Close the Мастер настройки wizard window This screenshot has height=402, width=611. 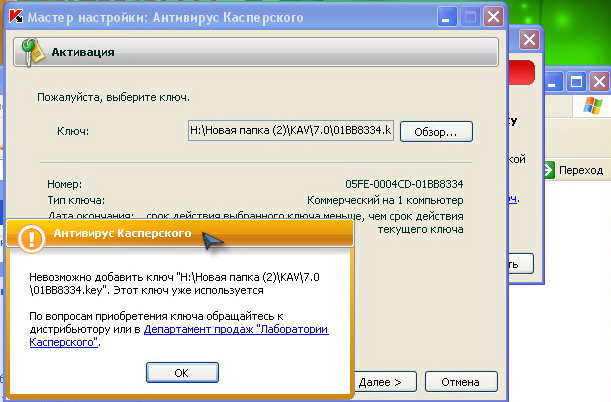coord(493,17)
